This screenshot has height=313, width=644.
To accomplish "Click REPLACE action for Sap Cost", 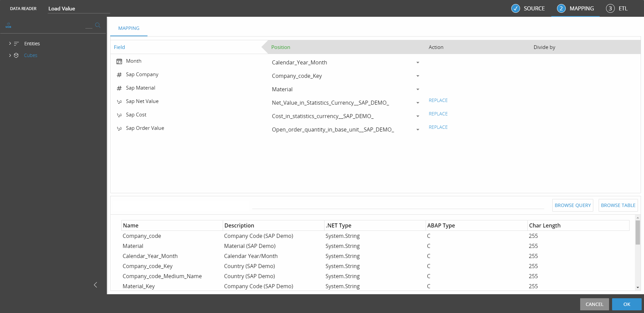I will (x=438, y=114).
